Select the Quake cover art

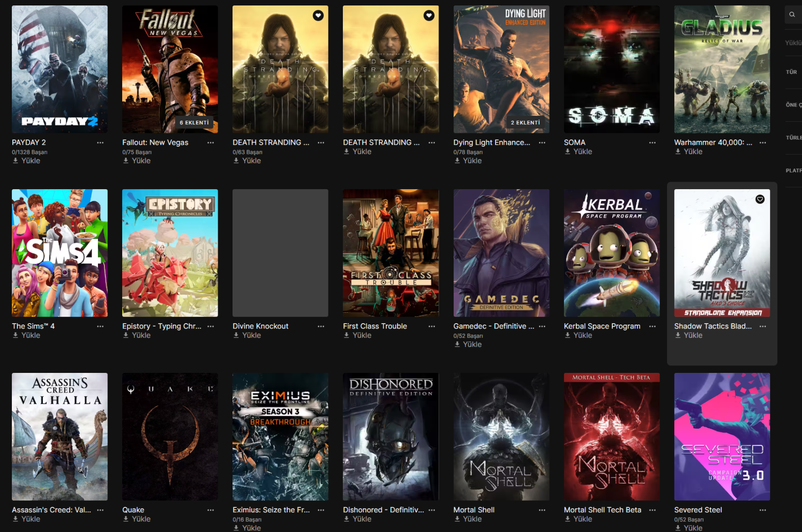[170, 436]
